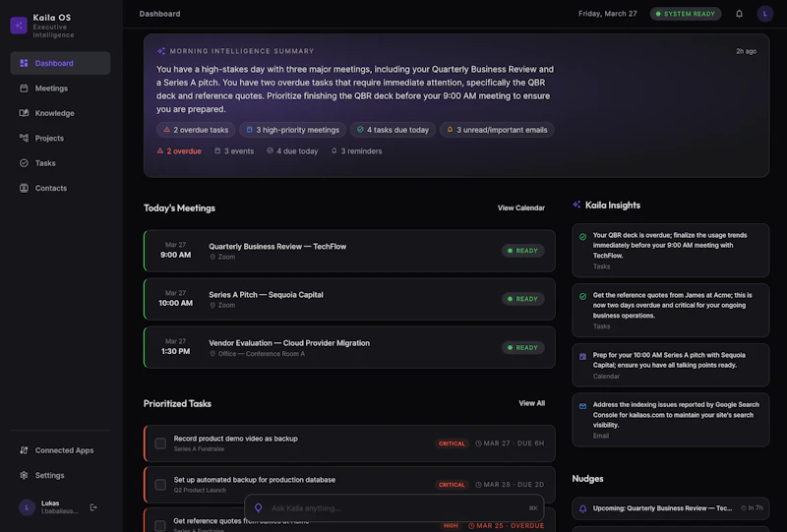Image resolution: width=787 pixels, height=532 pixels.
Task: Click the Nudges section heading
Action: (587, 478)
